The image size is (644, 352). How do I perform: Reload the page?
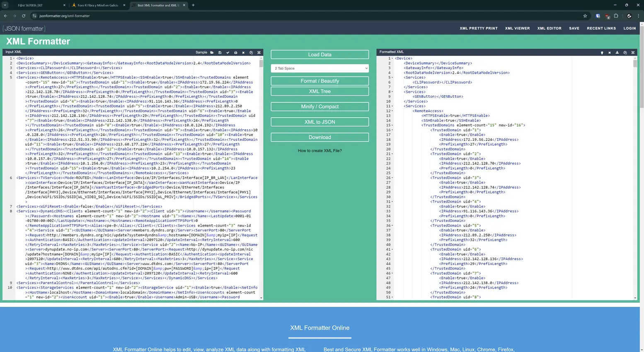click(x=24, y=16)
